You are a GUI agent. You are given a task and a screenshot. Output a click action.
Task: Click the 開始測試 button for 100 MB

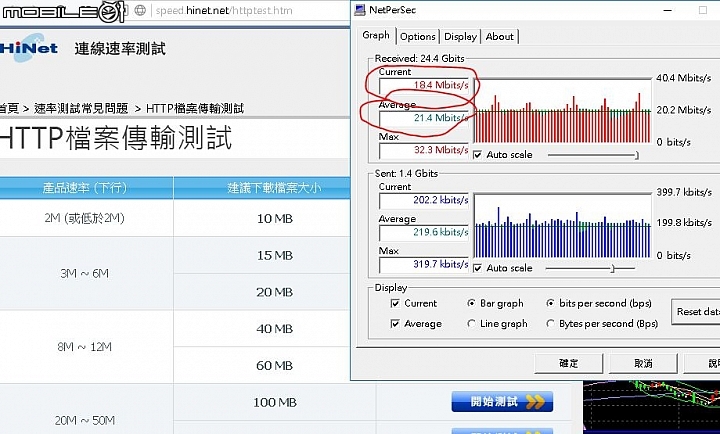tap(502, 402)
